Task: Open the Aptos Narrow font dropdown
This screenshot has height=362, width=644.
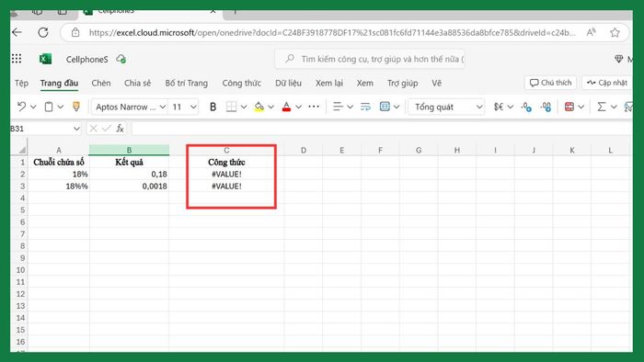Action: point(163,107)
